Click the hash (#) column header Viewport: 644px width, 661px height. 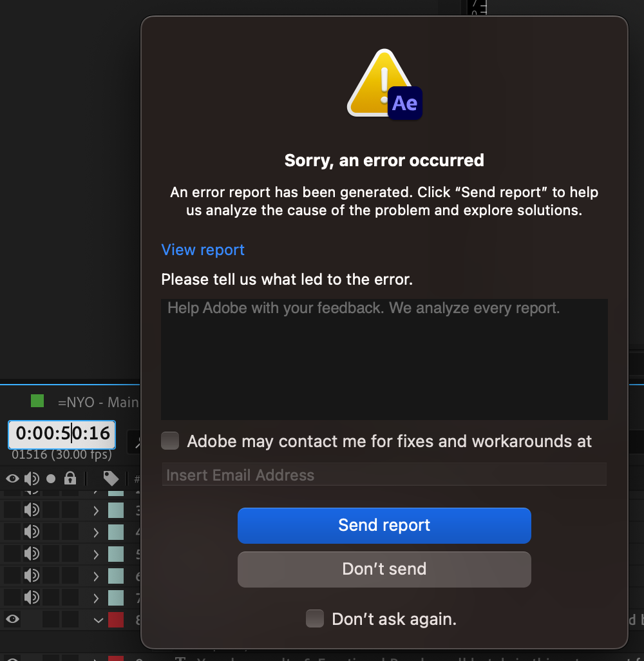coord(135,478)
